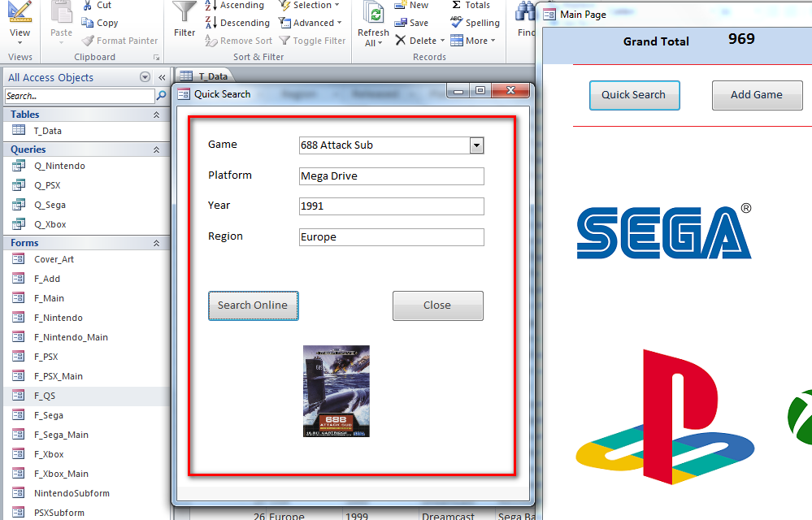Select the F_QS form
This screenshot has height=520, width=812.
[x=86, y=396]
